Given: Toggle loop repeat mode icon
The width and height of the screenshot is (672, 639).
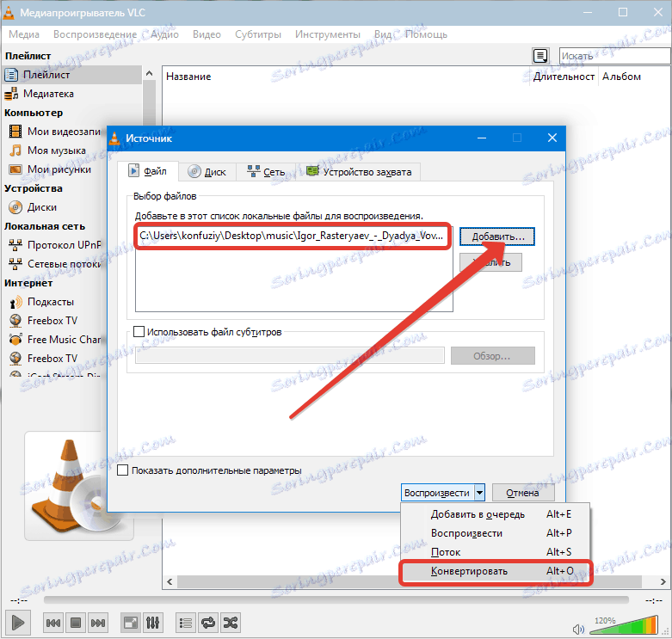Looking at the screenshot, I should (208, 623).
